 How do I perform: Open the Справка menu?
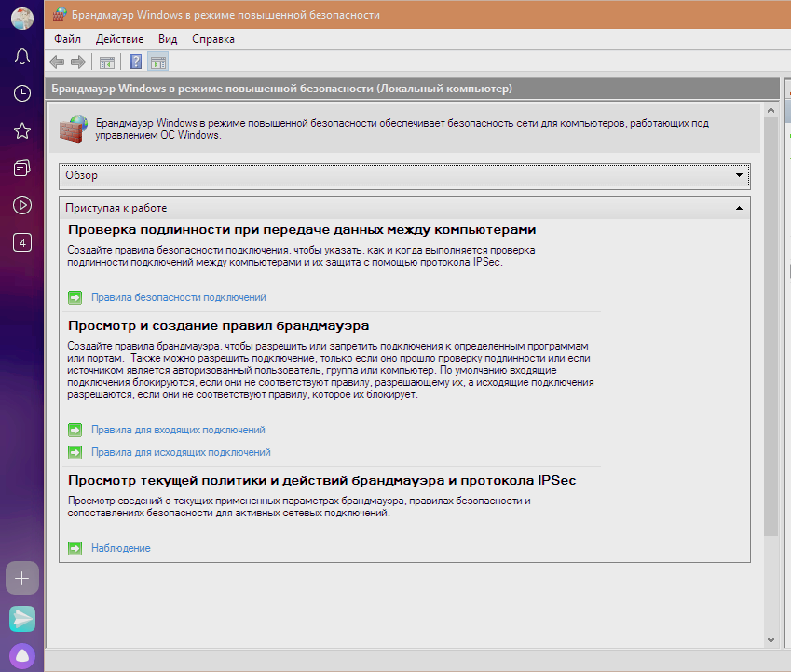[212, 39]
